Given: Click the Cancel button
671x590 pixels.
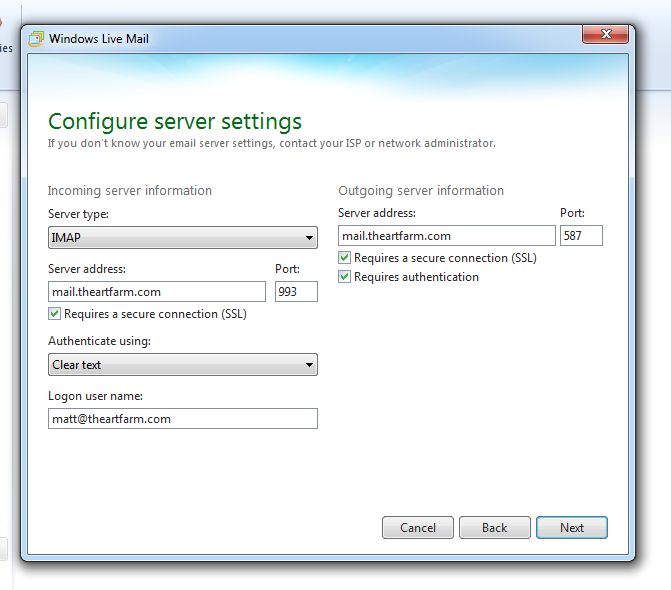Looking at the screenshot, I should click(418, 528).
